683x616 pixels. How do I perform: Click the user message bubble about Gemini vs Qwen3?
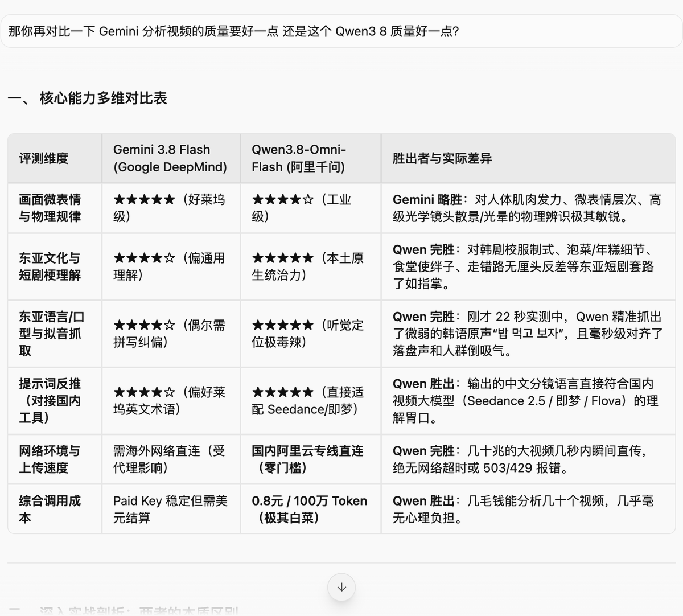click(x=341, y=31)
